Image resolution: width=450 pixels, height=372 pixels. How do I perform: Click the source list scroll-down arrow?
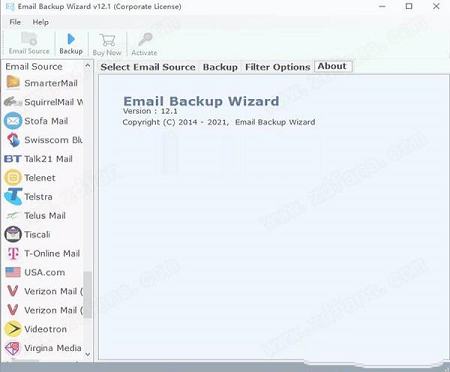coord(88,354)
